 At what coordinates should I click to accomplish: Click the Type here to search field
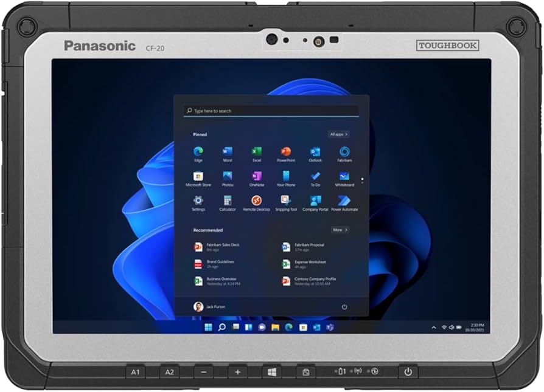pos(271,111)
